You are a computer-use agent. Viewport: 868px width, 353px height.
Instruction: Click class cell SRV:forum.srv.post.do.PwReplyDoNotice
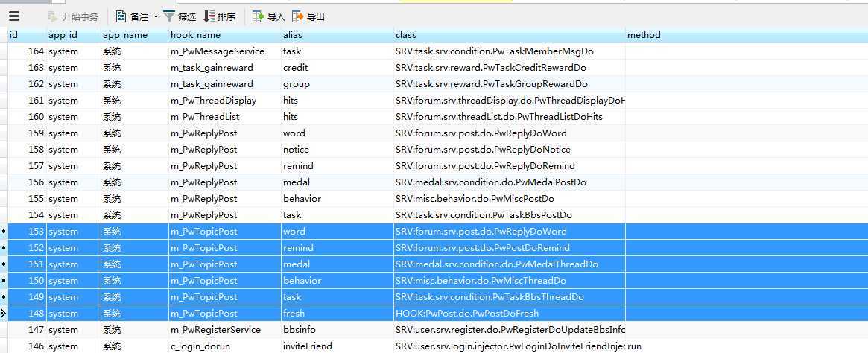coord(510,150)
